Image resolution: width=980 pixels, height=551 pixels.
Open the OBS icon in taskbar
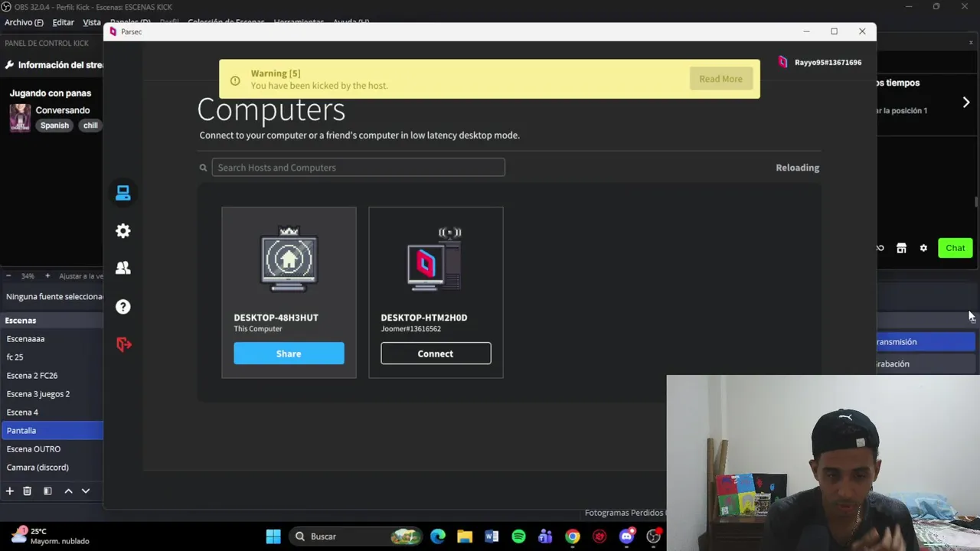(654, 536)
